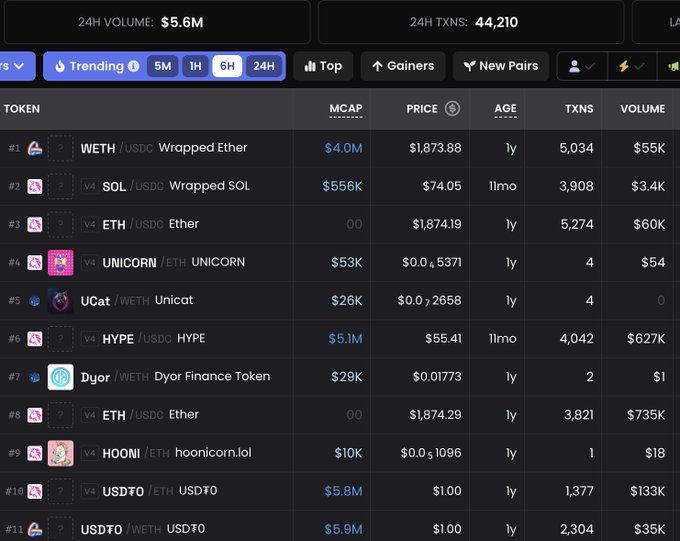The height and width of the screenshot is (541, 680).
Task: Open the WETH/USDC Wrapped Ether row
Action: 338,148
